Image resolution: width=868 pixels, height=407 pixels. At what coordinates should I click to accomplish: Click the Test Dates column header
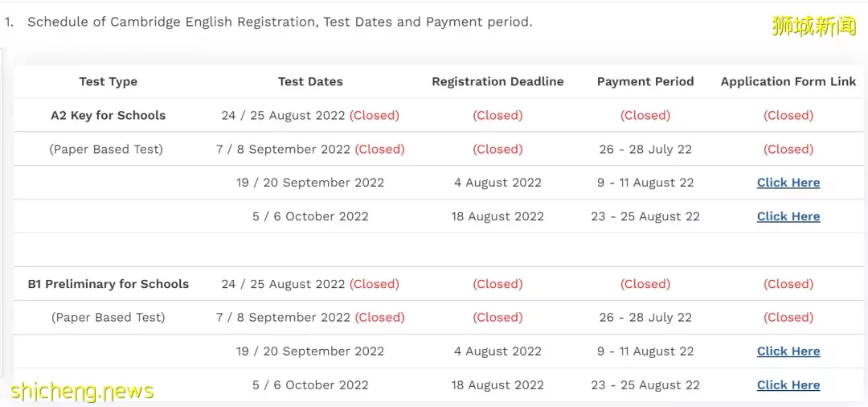pos(310,81)
